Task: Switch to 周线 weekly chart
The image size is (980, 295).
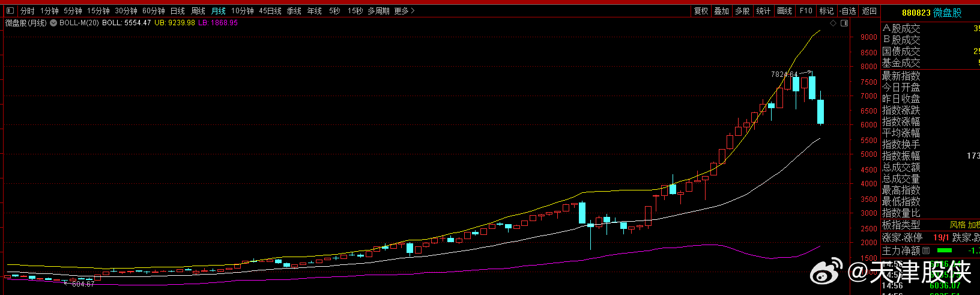Action: [x=198, y=11]
